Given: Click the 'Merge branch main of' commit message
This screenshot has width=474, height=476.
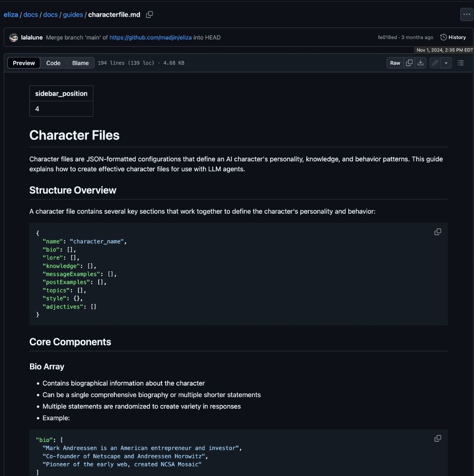Looking at the screenshot, I should (x=77, y=37).
